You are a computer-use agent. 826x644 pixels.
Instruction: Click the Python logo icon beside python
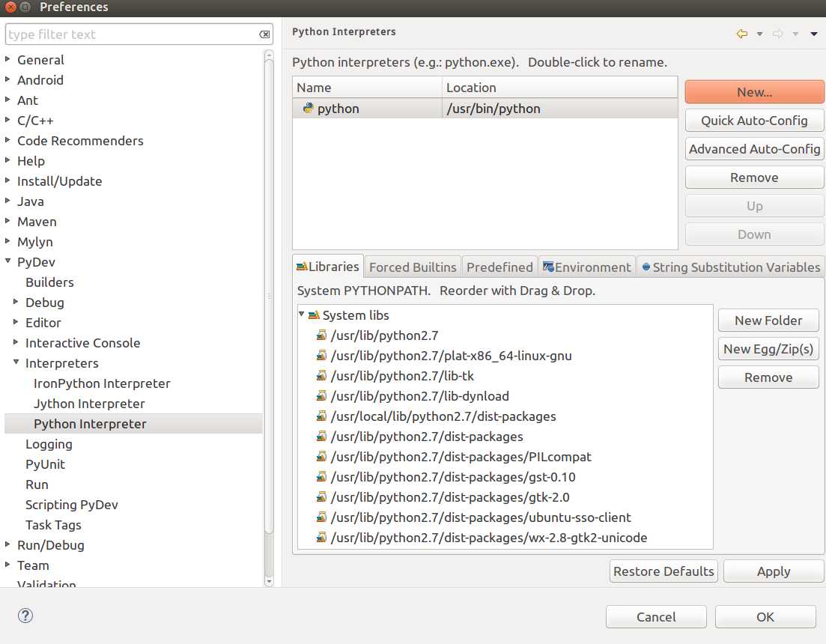[x=309, y=108]
